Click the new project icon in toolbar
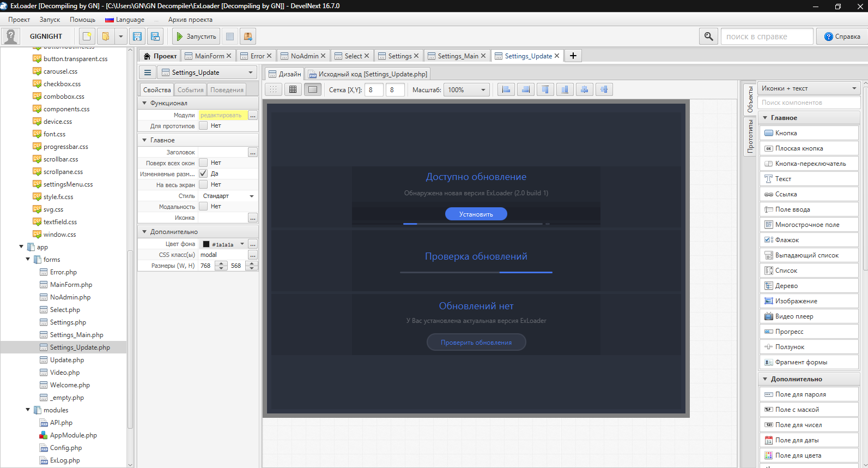This screenshot has height=468, width=868. coord(87,37)
